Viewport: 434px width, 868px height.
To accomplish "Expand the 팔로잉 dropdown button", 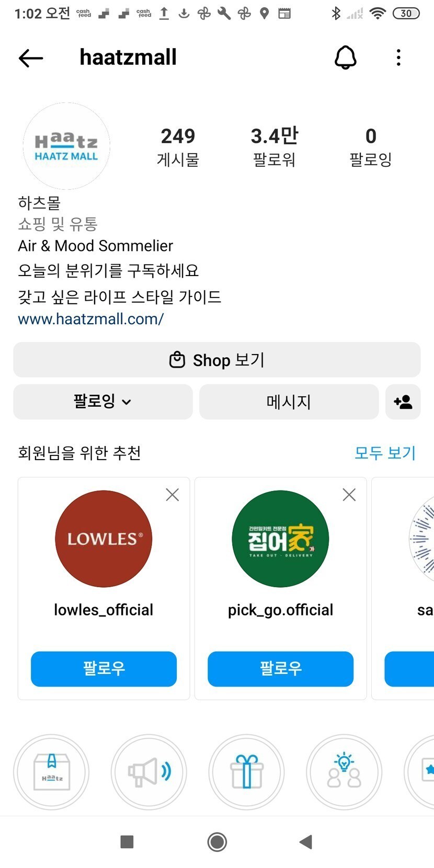I will pyautogui.click(x=103, y=402).
